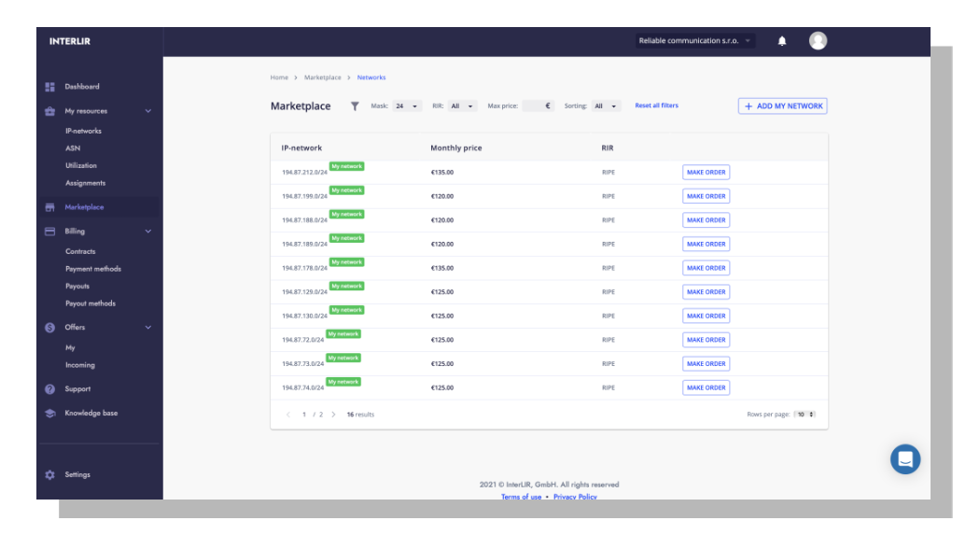Click the My resources briefcase icon
Screen dimensions: 980x549
pyautogui.click(x=50, y=111)
